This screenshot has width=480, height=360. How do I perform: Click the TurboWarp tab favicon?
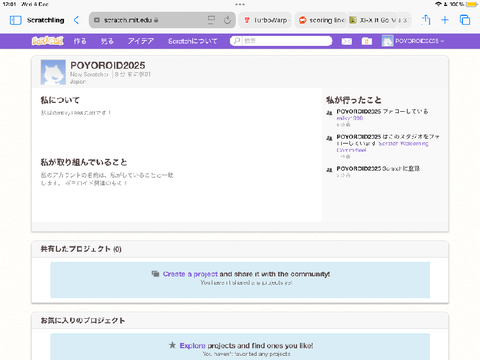(x=247, y=20)
